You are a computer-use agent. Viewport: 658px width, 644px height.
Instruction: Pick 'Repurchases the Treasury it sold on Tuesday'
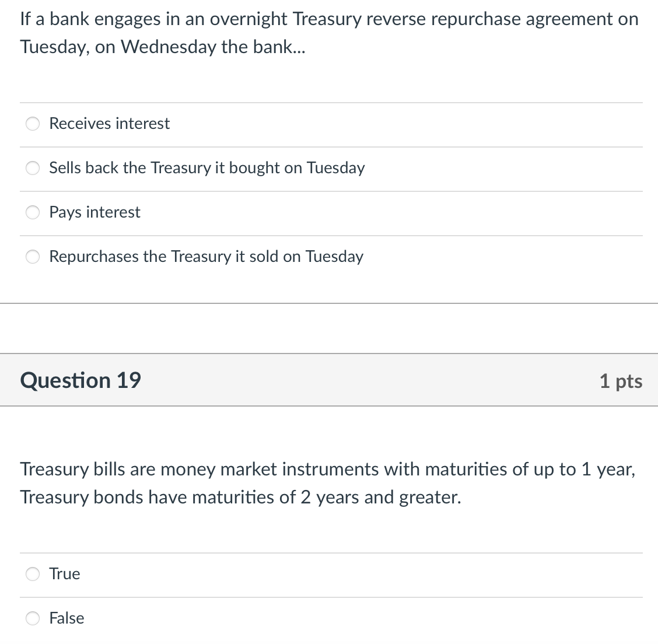click(x=33, y=257)
